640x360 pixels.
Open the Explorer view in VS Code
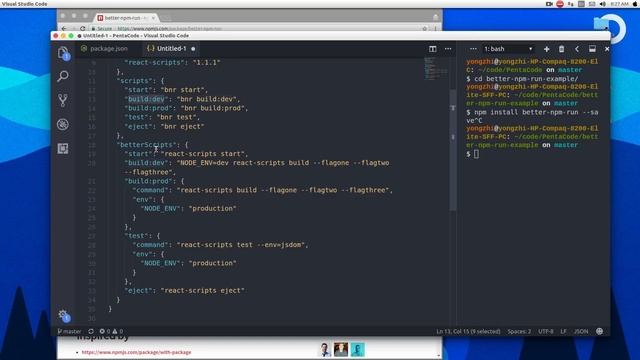click(x=63, y=53)
